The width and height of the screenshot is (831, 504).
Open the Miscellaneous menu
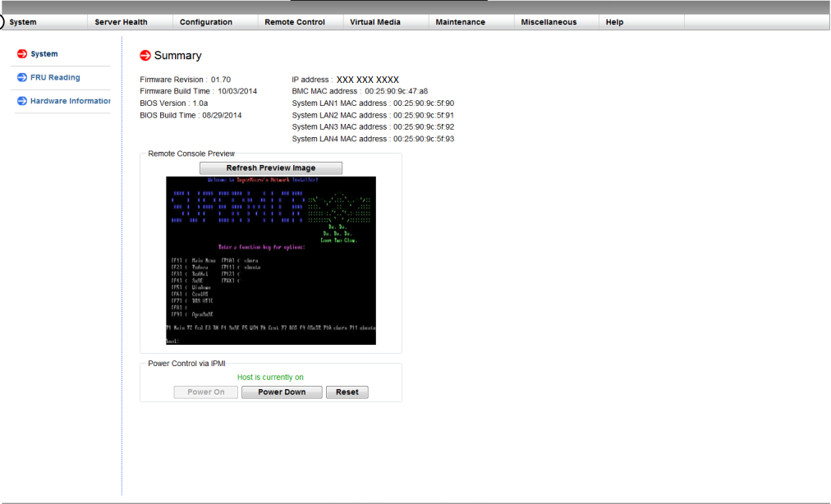coord(549,22)
